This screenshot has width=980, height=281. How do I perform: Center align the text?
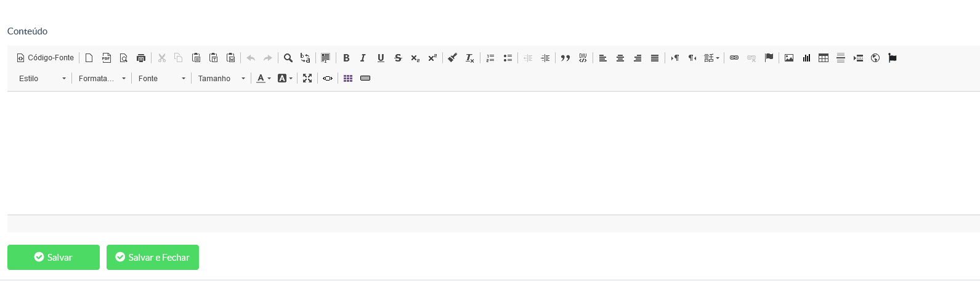620,58
